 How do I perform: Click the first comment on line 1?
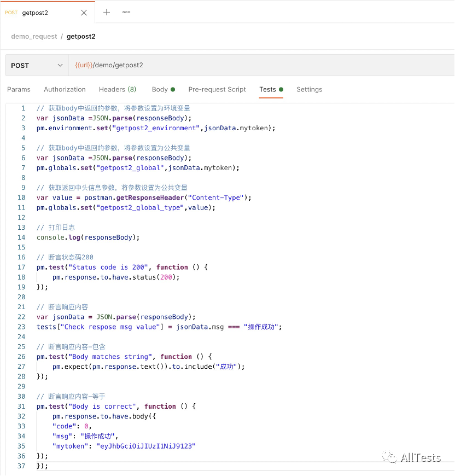(113, 108)
